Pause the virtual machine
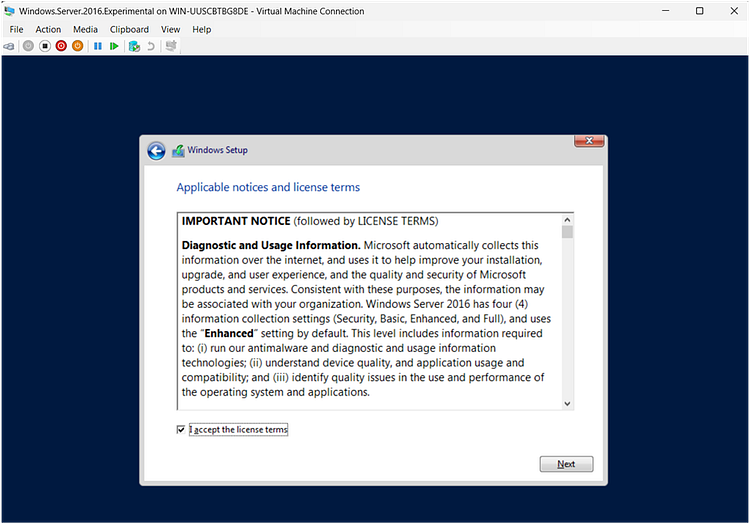Viewport: 750px width, 524px height. [x=98, y=46]
